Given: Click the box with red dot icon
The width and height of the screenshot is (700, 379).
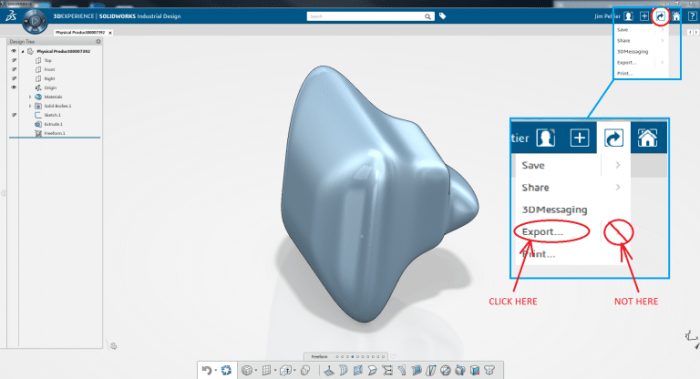Looking at the screenshot, I should 475,370.
